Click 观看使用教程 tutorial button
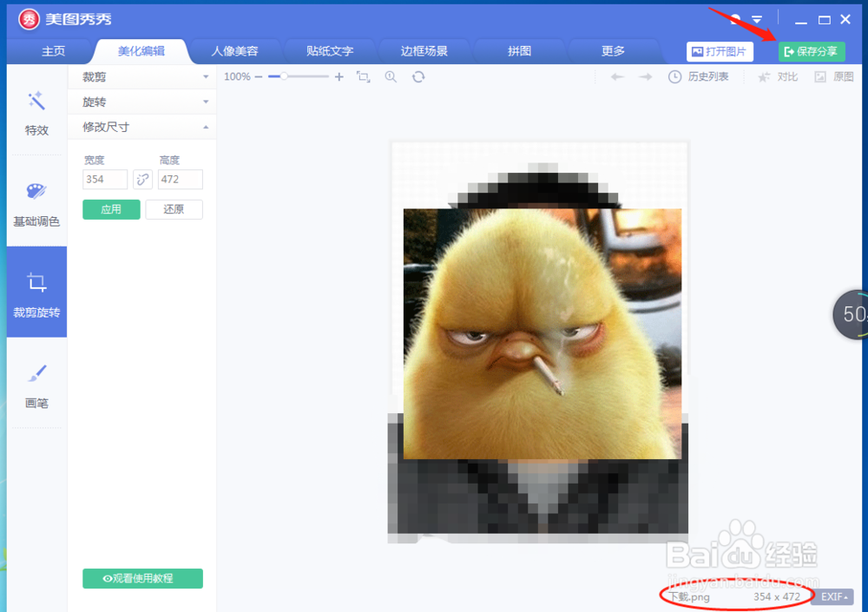This screenshot has height=612, width=868. click(143, 578)
